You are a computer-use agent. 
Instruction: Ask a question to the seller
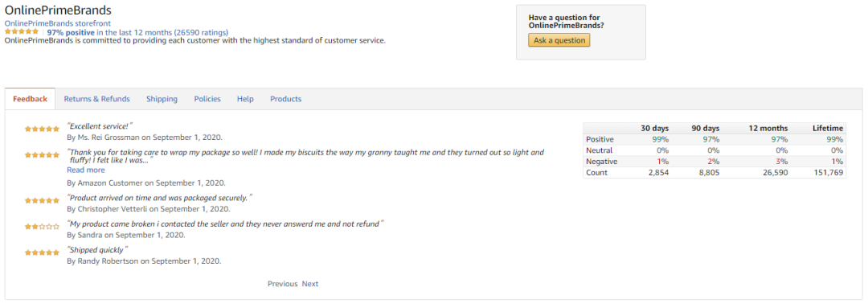(559, 40)
